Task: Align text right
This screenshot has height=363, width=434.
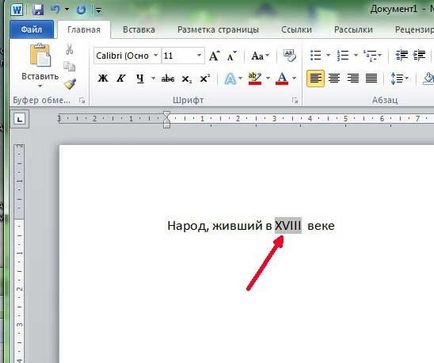Action: 353,79
